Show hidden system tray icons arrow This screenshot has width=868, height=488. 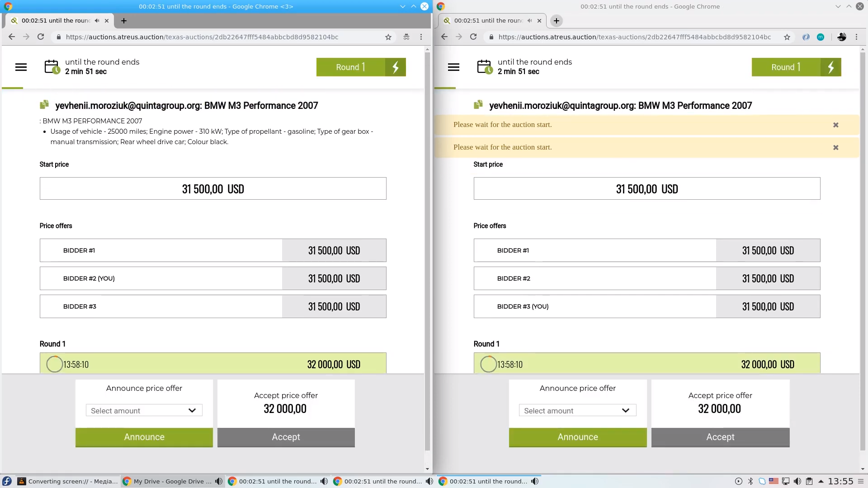pos(821,481)
